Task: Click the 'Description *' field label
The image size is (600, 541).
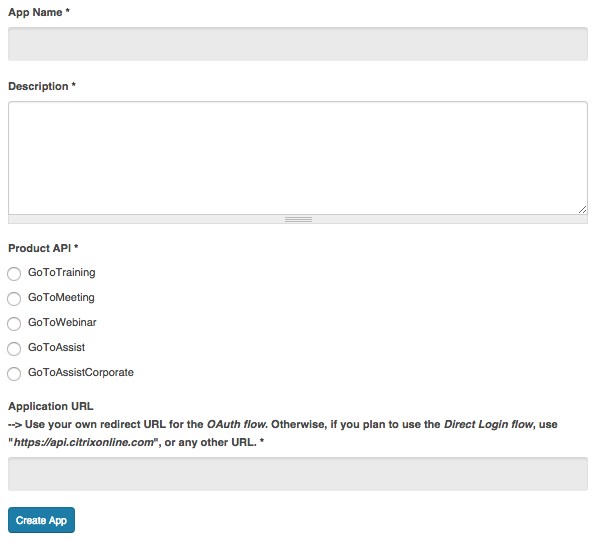Action: pyautogui.click(x=42, y=86)
